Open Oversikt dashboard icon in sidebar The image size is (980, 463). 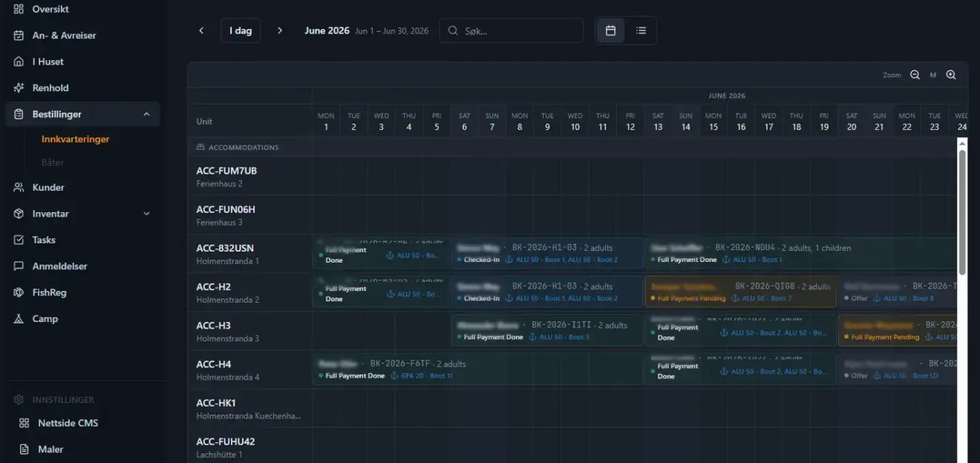[19, 9]
